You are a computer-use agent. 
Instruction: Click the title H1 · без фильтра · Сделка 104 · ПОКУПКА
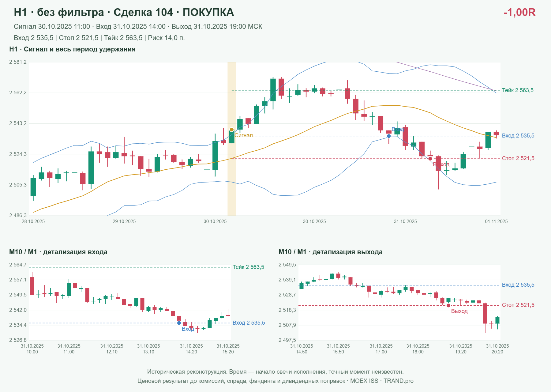tap(124, 12)
